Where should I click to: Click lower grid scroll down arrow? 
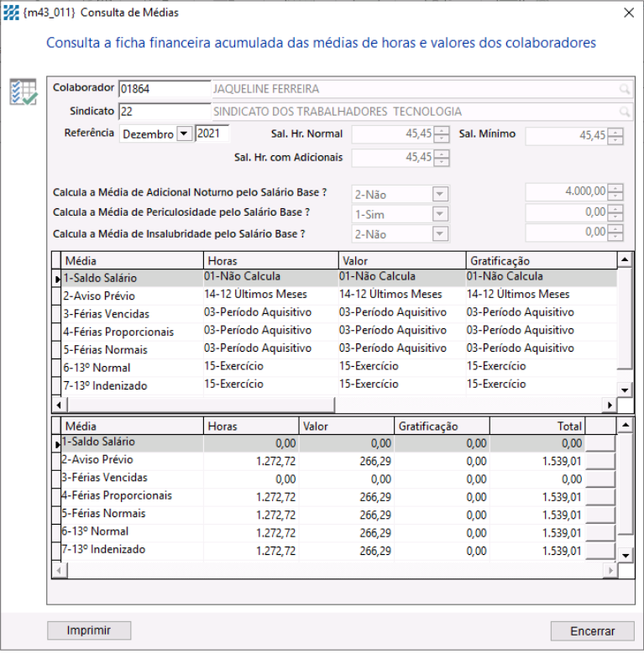pyautogui.click(x=626, y=555)
